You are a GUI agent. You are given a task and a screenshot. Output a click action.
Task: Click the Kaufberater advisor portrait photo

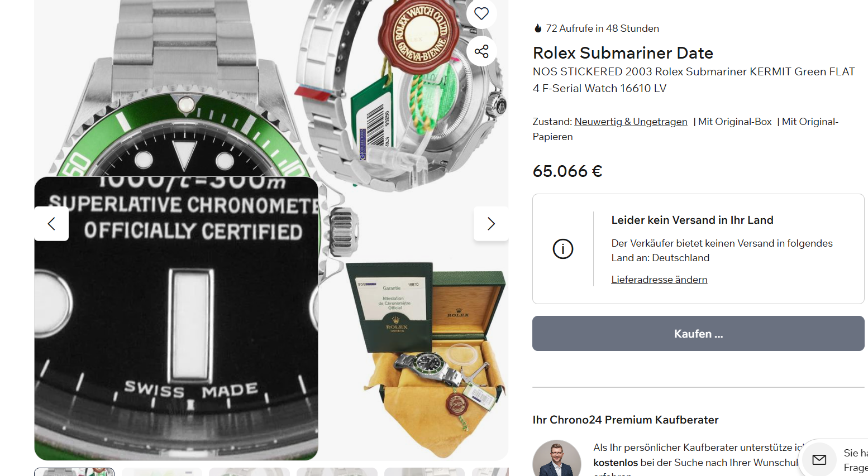tap(557, 459)
